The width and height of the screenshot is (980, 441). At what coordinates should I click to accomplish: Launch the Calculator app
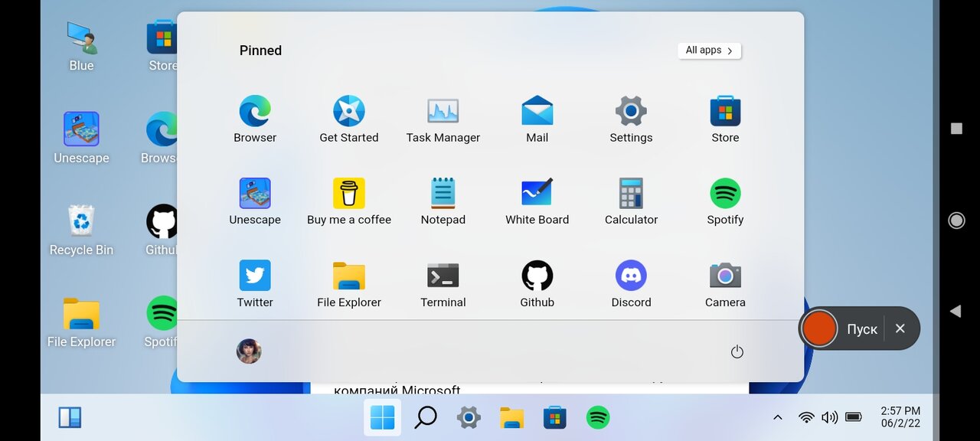click(x=631, y=191)
